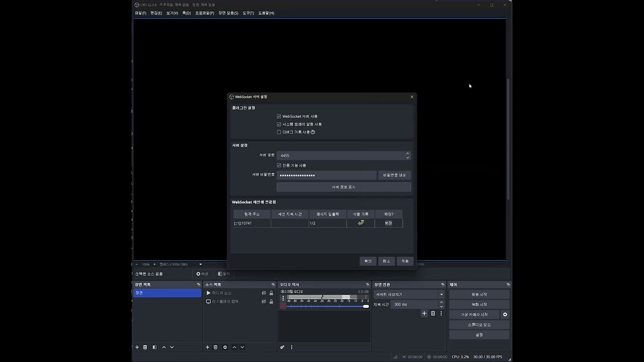Screen dimensions: 644x362
Task: Delete the selected scene with the trash icon
Action: coord(145,347)
